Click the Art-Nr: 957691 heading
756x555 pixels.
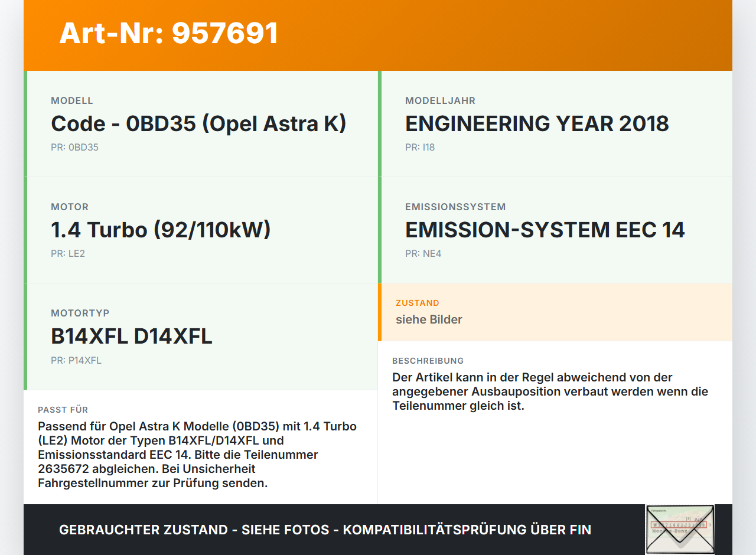[169, 33]
